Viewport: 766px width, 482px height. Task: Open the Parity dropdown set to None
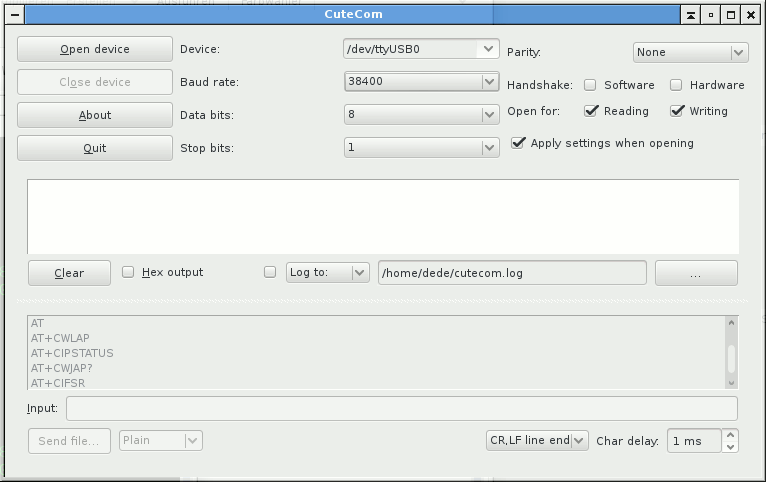pyautogui.click(x=691, y=52)
